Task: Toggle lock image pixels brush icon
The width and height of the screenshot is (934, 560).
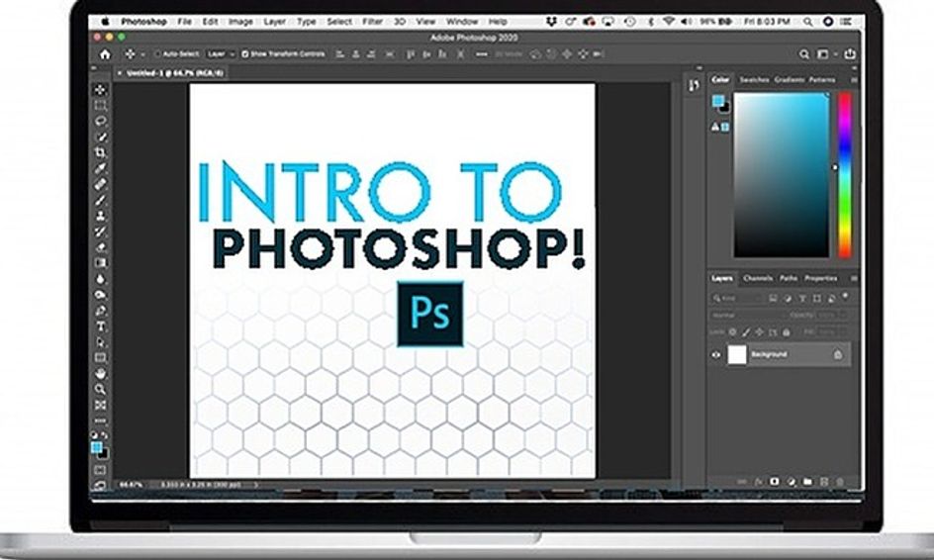Action: tap(746, 331)
